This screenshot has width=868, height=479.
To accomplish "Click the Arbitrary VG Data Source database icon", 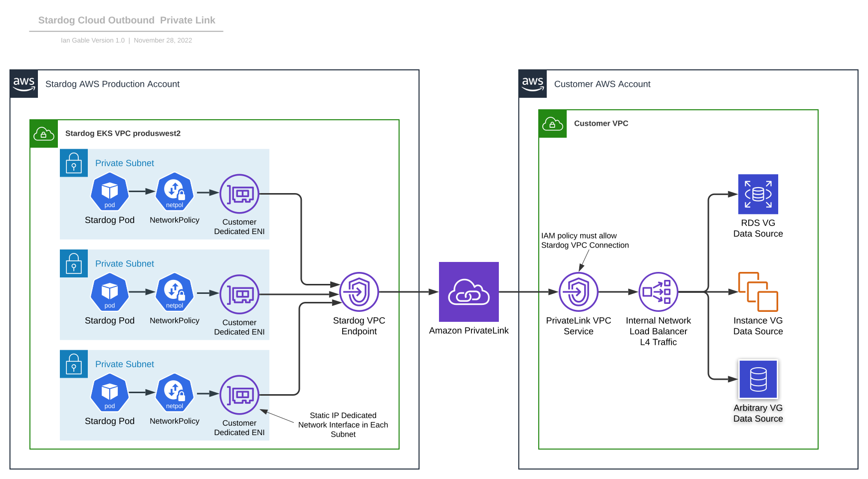I will click(758, 379).
